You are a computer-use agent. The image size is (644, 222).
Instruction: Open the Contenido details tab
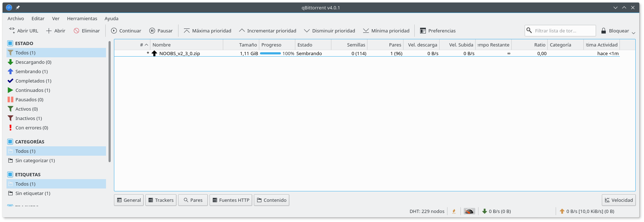(x=272, y=200)
